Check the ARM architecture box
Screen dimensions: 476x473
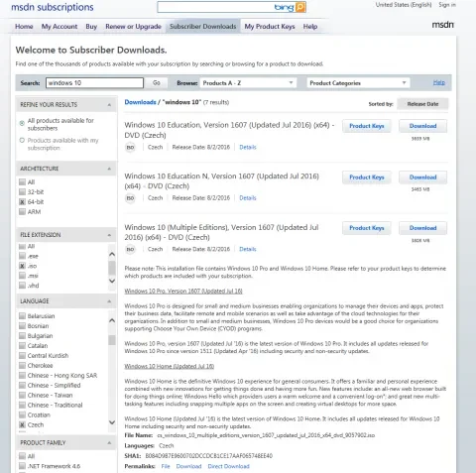coord(22,211)
